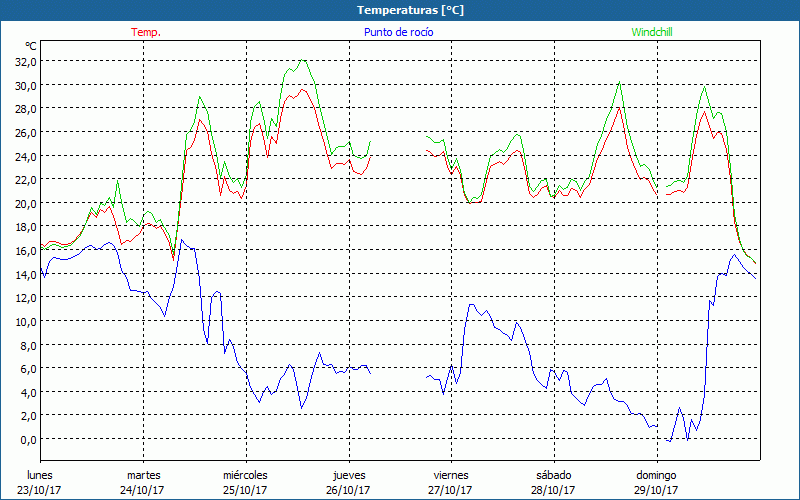Select the 20,0 tick label on the y-axis
800x500 pixels.
click(x=25, y=203)
